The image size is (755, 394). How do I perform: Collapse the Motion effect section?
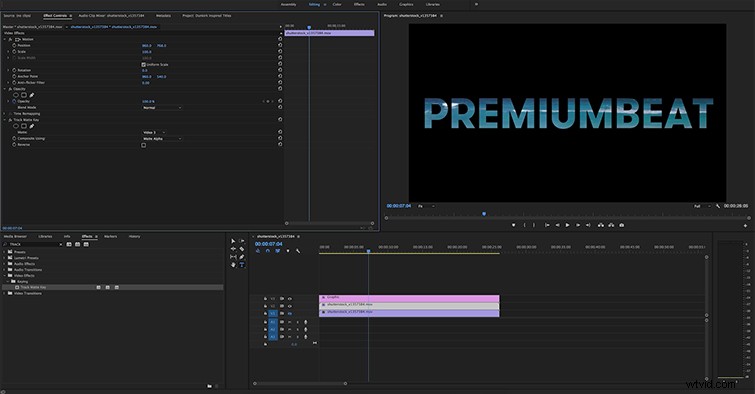5,39
